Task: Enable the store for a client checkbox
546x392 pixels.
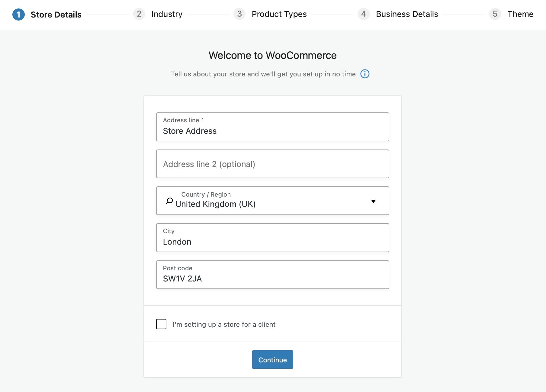Action: pyautogui.click(x=161, y=324)
